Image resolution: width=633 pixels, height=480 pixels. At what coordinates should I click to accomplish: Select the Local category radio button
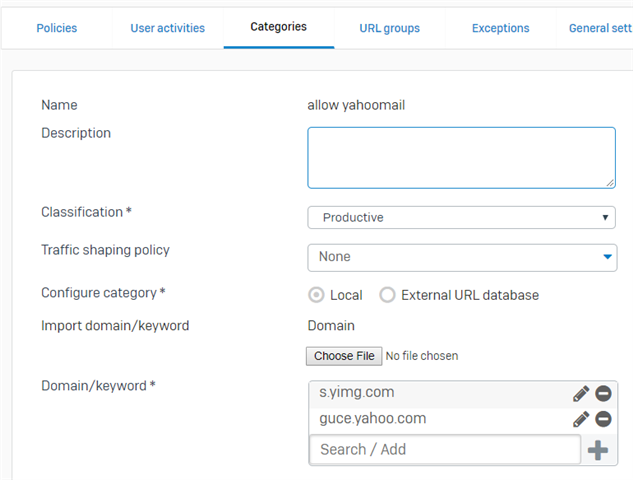pyautogui.click(x=317, y=295)
